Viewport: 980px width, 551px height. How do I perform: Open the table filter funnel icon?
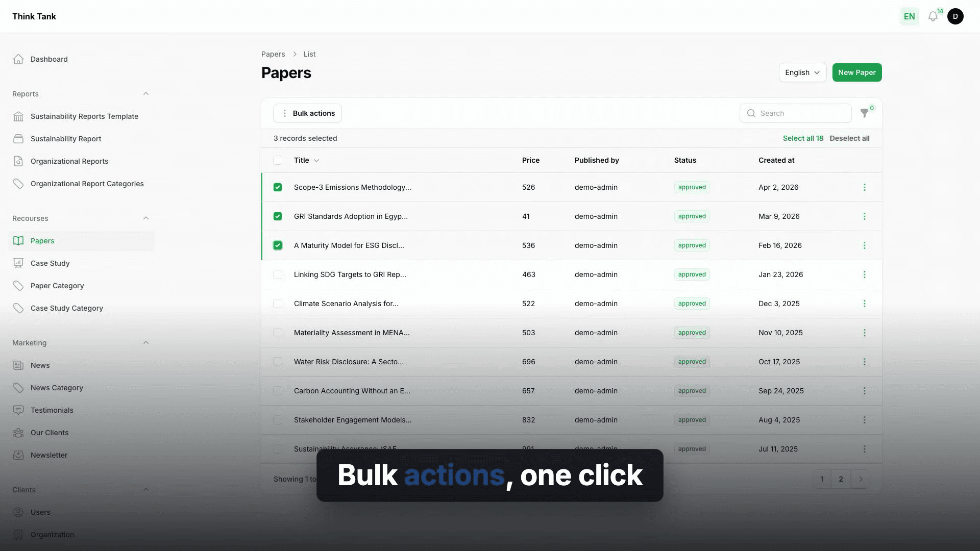[x=864, y=113]
